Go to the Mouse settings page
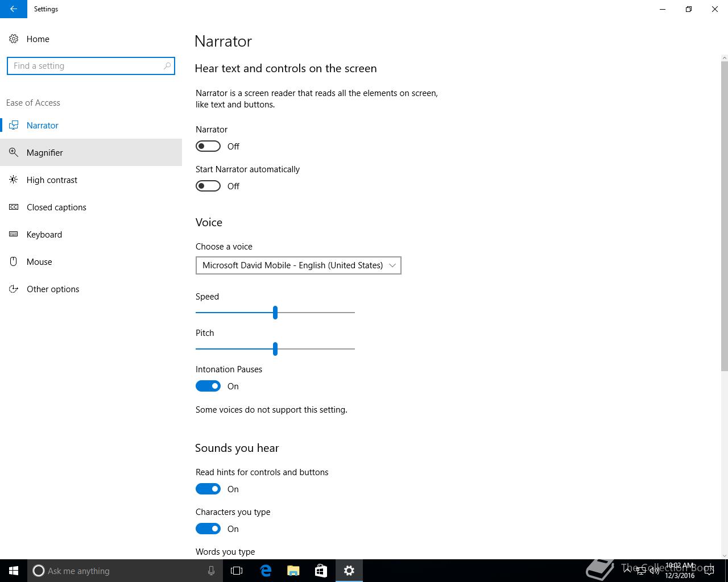 tap(91, 262)
